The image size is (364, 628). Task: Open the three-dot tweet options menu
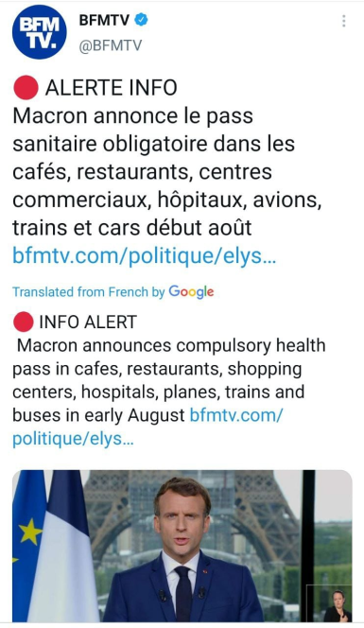(x=343, y=21)
